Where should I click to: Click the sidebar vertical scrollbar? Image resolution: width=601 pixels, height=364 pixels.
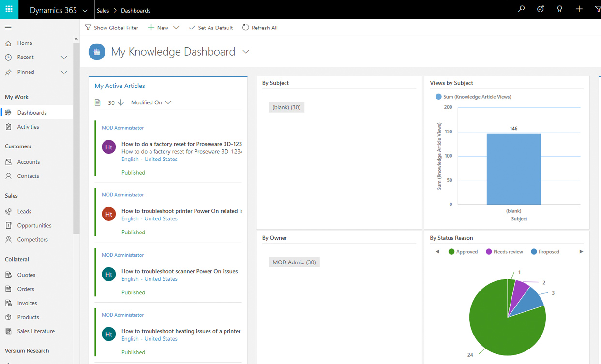76,138
